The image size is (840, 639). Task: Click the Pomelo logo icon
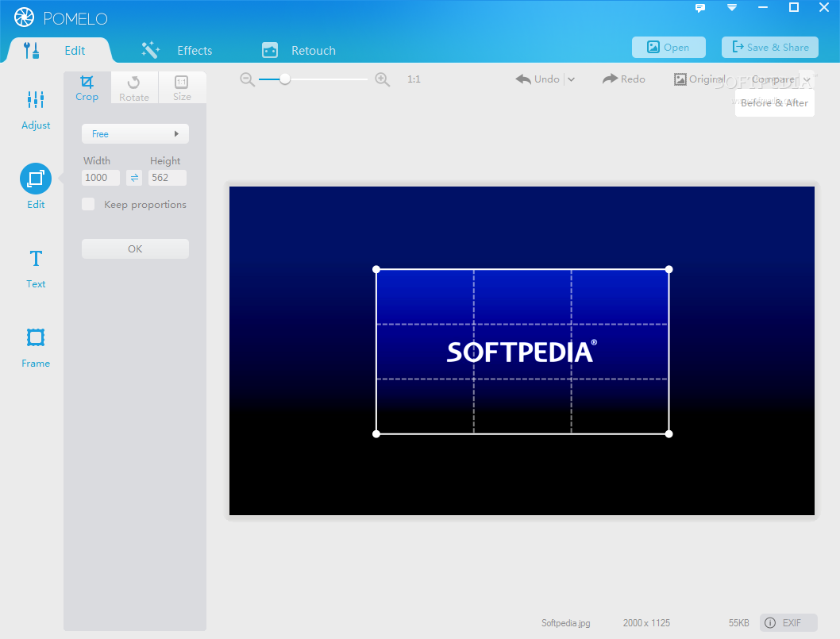click(24, 17)
